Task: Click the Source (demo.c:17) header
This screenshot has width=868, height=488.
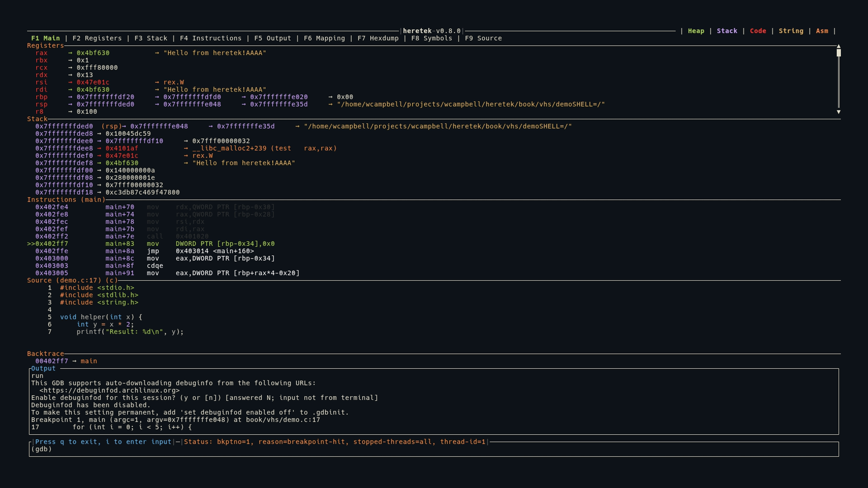Action: click(72, 281)
